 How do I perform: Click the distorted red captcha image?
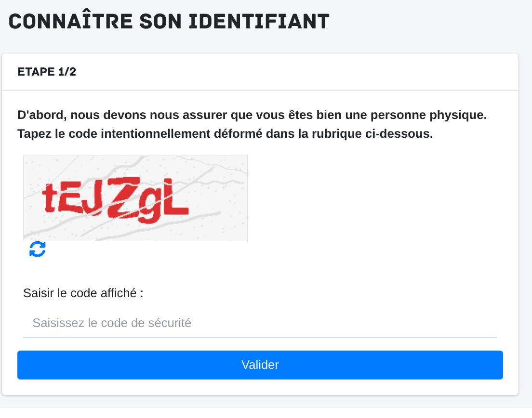click(x=135, y=198)
